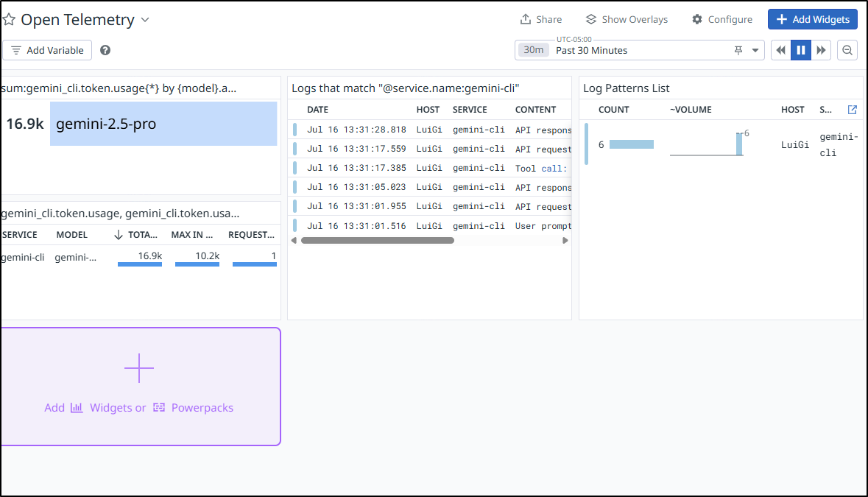Click Add Variable button

click(x=47, y=50)
